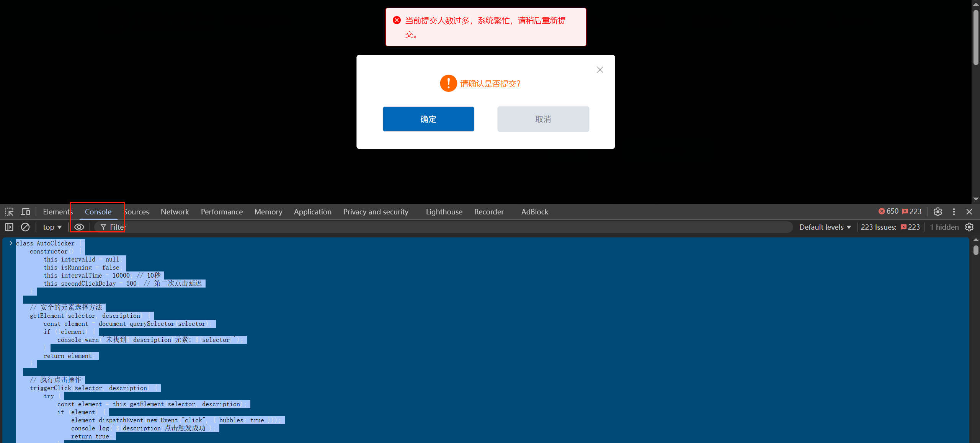The image size is (980, 443).
Task: Open console settings gear beside hidden count
Action: 969,227
